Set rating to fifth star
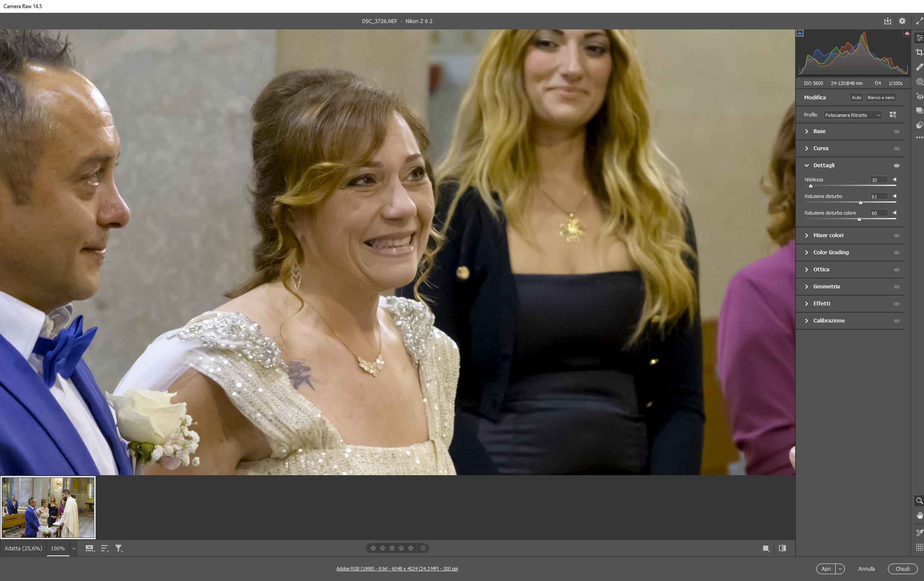Viewport: 924px width, 581px height. (411, 548)
